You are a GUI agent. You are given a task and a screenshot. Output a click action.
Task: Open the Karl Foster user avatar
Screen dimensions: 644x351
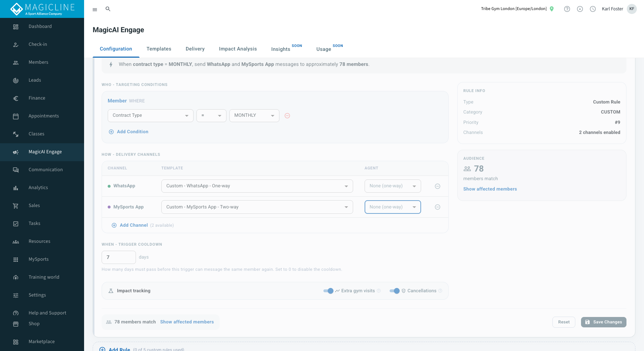pyautogui.click(x=632, y=9)
